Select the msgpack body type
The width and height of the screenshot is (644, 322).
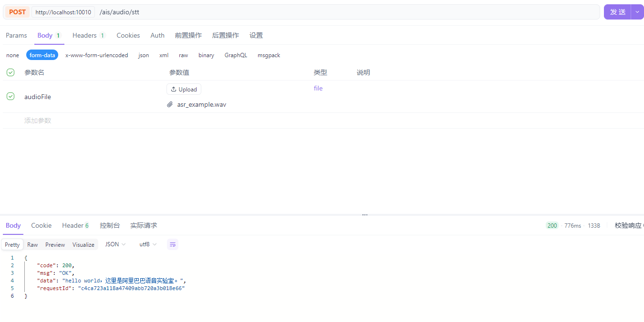pos(269,55)
